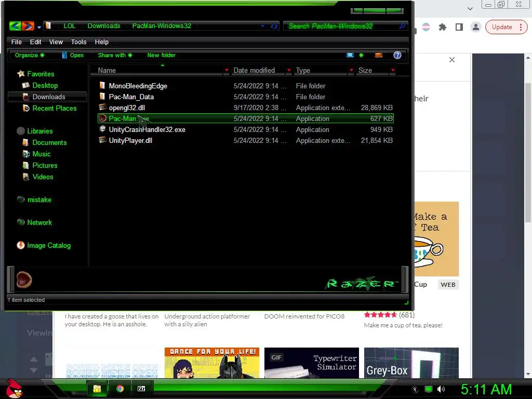
Task: Open Chrome extensions puzzle icon
Action: pos(443,27)
